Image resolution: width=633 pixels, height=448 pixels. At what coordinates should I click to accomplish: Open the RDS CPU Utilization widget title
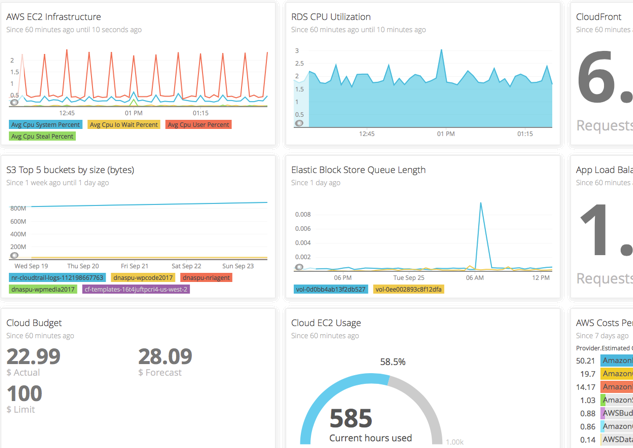tap(331, 17)
